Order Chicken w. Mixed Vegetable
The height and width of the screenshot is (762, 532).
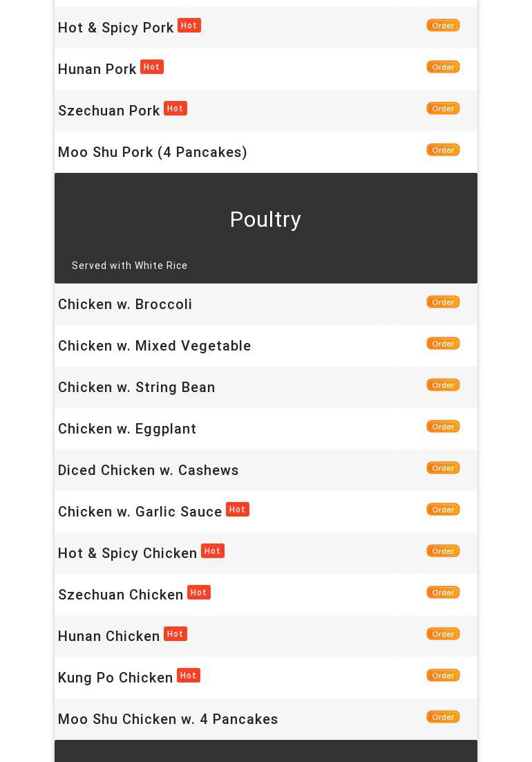(443, 344)
